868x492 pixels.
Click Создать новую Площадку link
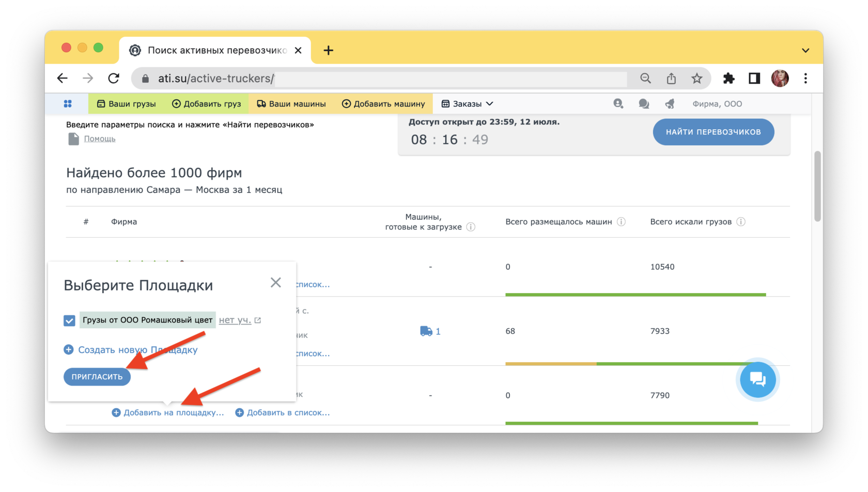[137, 350]
